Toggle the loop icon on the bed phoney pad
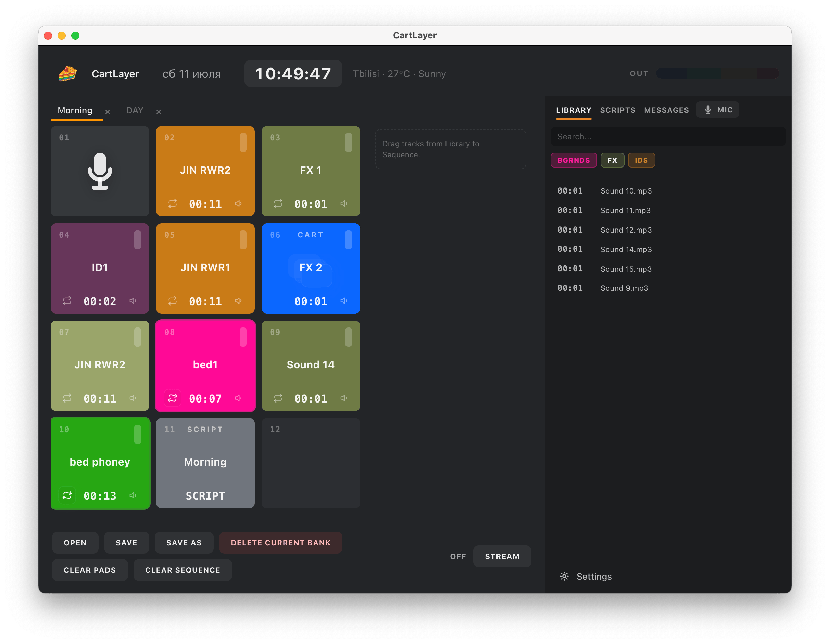The height and width of the screenshot is (644, 830). coord(67,495)
